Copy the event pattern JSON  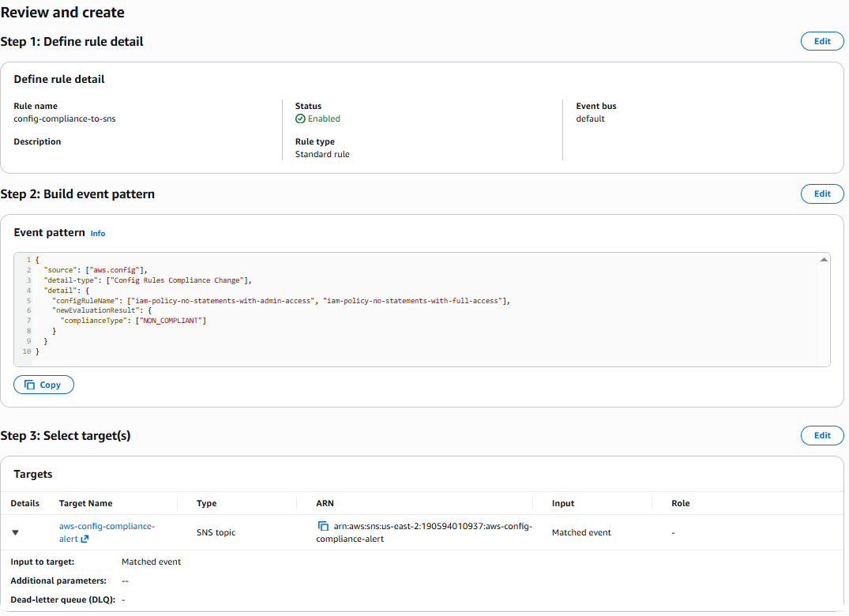click(44, 385)
